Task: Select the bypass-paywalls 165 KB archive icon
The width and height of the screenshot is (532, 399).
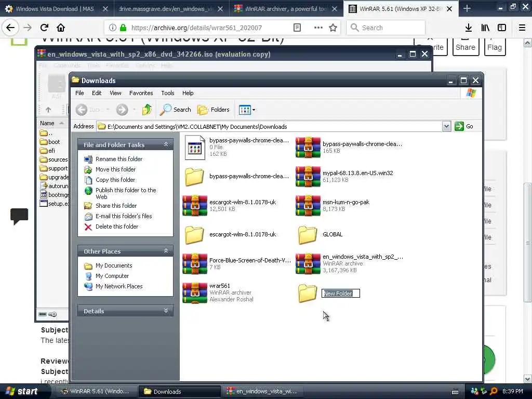Action: click(x=308, y=147)
